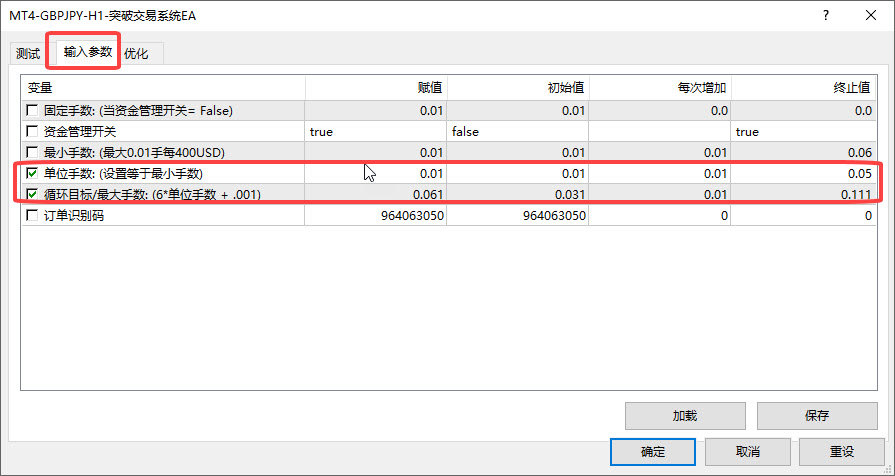Select the 资金管理开关 initial value false
The height and width of the screenshot is (476, 895).
click(x=517, y=131)
